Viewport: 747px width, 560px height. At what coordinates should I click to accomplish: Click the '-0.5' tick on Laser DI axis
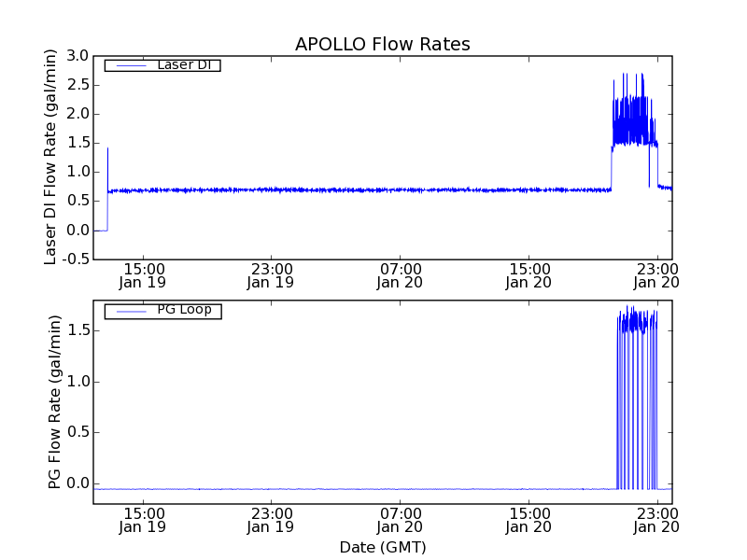(x=76, y=259)
